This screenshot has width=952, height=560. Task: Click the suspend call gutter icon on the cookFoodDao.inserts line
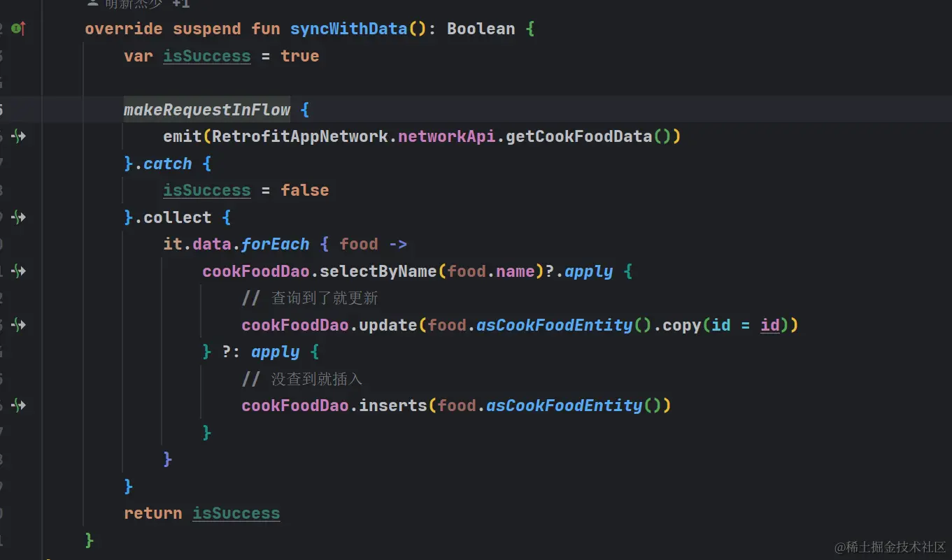[19, 405]
